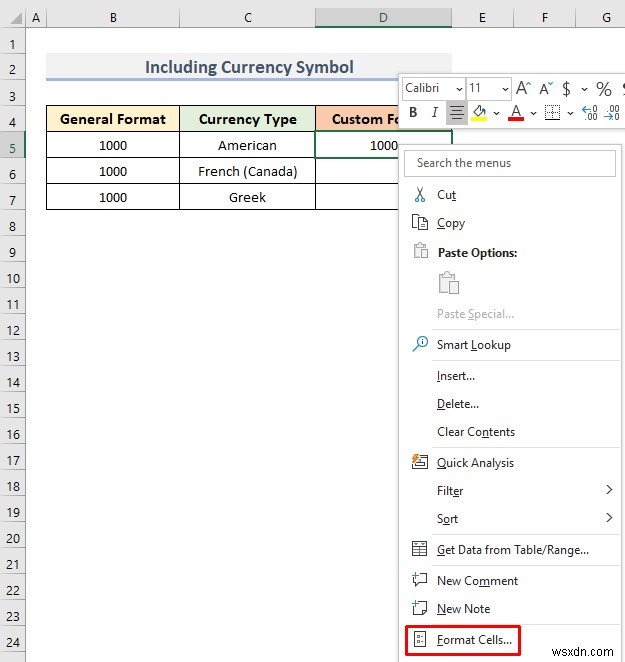Toggle Bold in the mini toolbar
Screen dimensions: 625x662
click(x=413, y=113)
